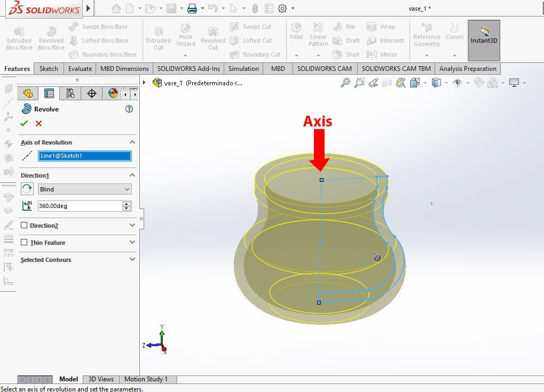Click the Zoom to Fit icon
This screenshot has width=544, height=392.
[x=345, y=83]
